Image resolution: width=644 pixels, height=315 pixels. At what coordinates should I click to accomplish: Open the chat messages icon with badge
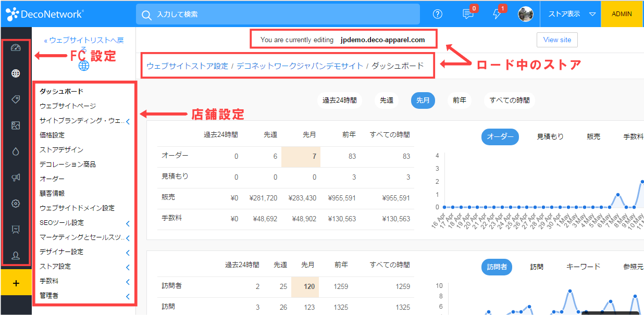click(x=468, y=14)
